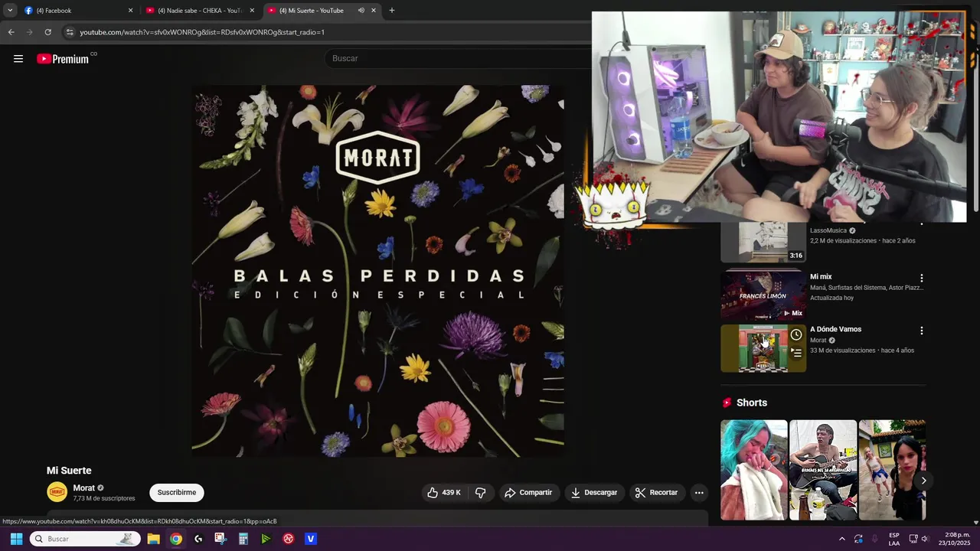Open the red circular taskbar app
Image resolution: width=980 pixels, height=551 pixels.
289,539
